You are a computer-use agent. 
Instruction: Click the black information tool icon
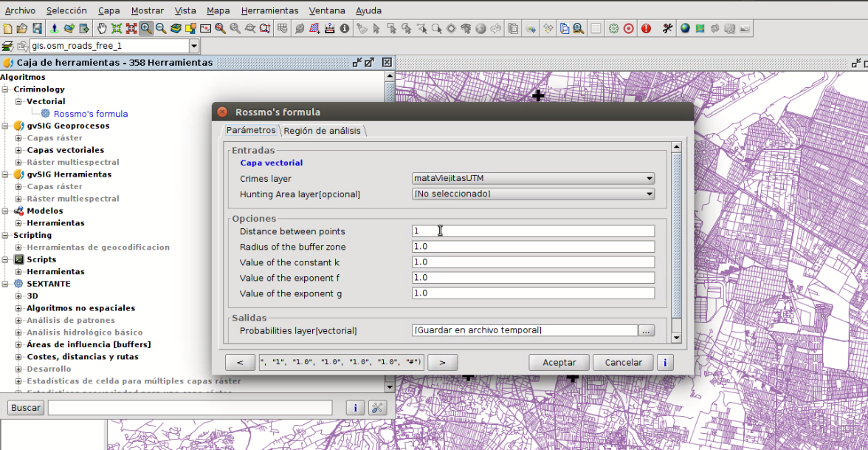point(344,29)
